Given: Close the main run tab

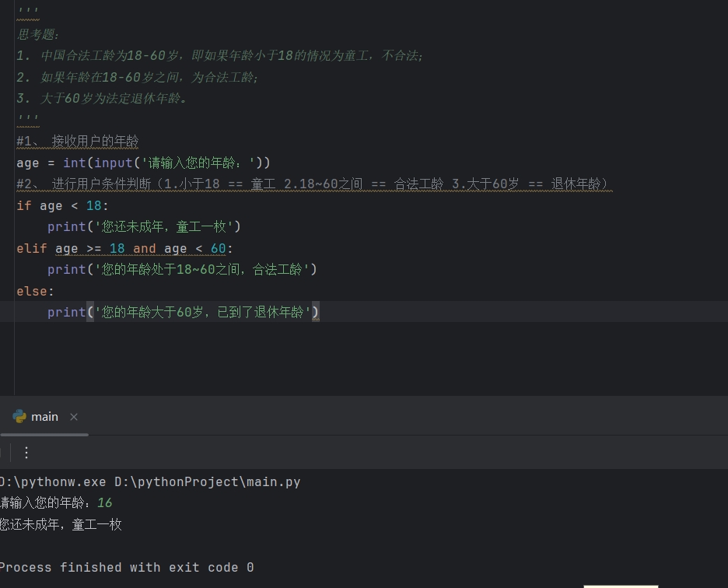Looking at the screenshot, I should [x=73, y=417].
